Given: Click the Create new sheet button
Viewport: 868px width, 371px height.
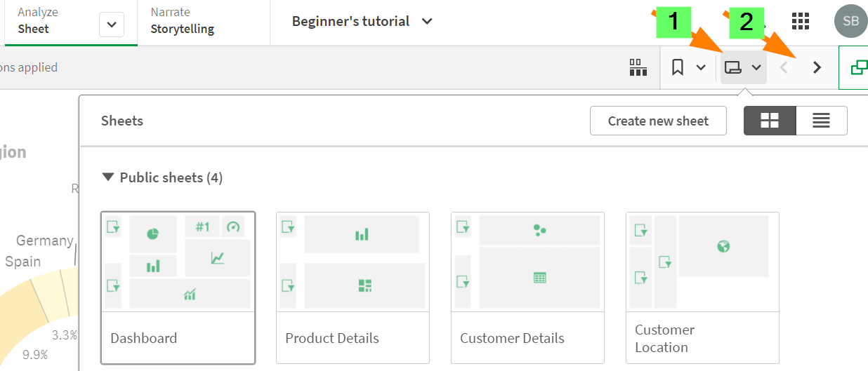Looking at the screenshot, I should click(x=658, y=121).
